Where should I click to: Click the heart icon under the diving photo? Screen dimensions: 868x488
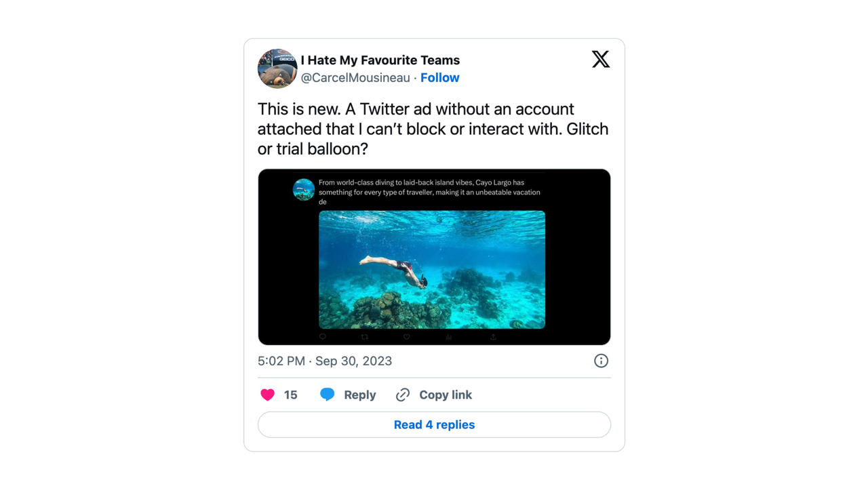[x=407, y=337]
